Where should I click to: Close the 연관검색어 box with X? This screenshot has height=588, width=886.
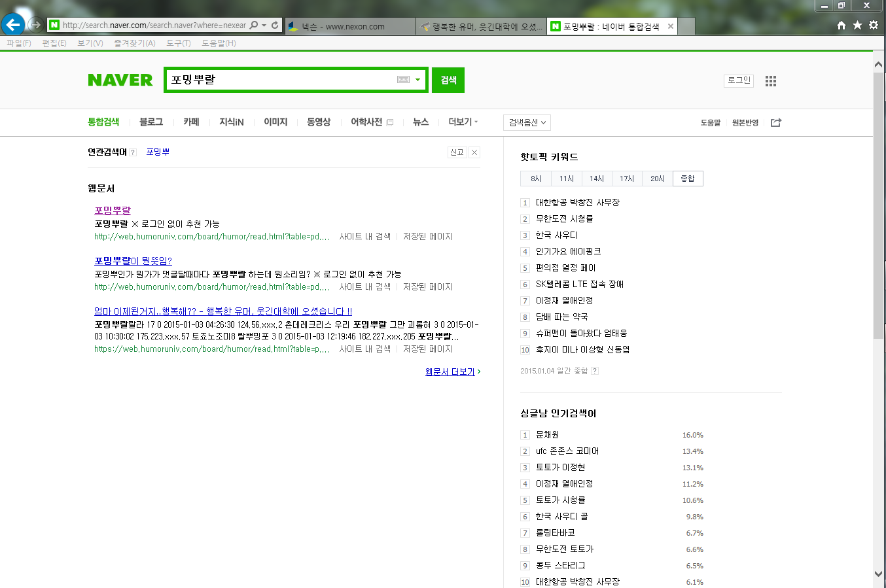point(474,152)
